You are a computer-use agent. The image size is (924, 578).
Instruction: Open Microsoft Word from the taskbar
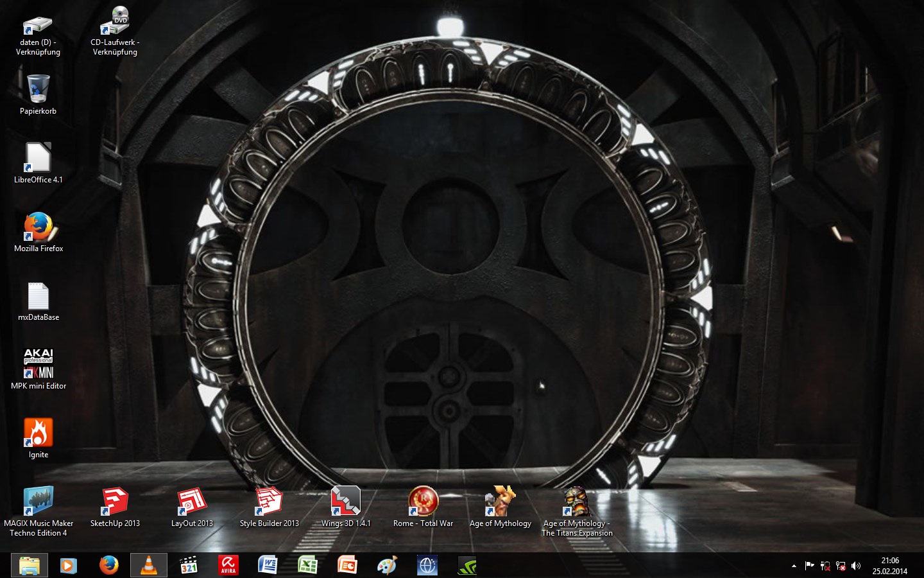[268, 566]
